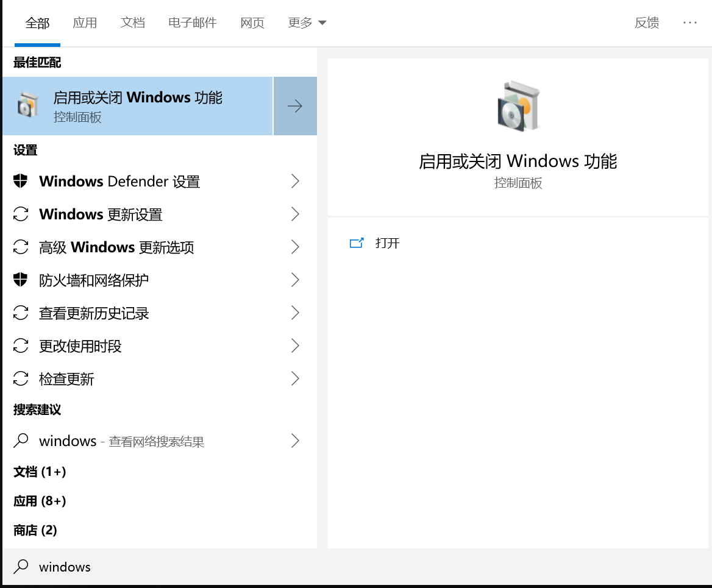Expand the chevron for 高级 Windows 更新选项

tap(295, 247)
